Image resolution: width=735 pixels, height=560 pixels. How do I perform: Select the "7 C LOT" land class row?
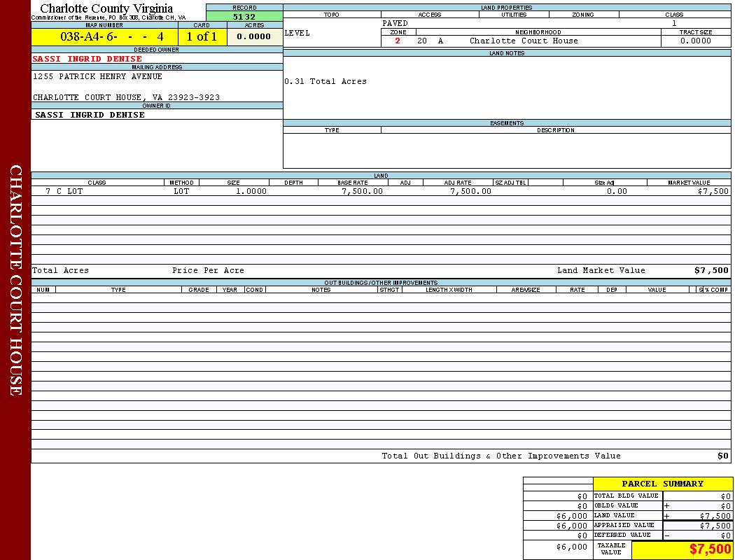64,191
